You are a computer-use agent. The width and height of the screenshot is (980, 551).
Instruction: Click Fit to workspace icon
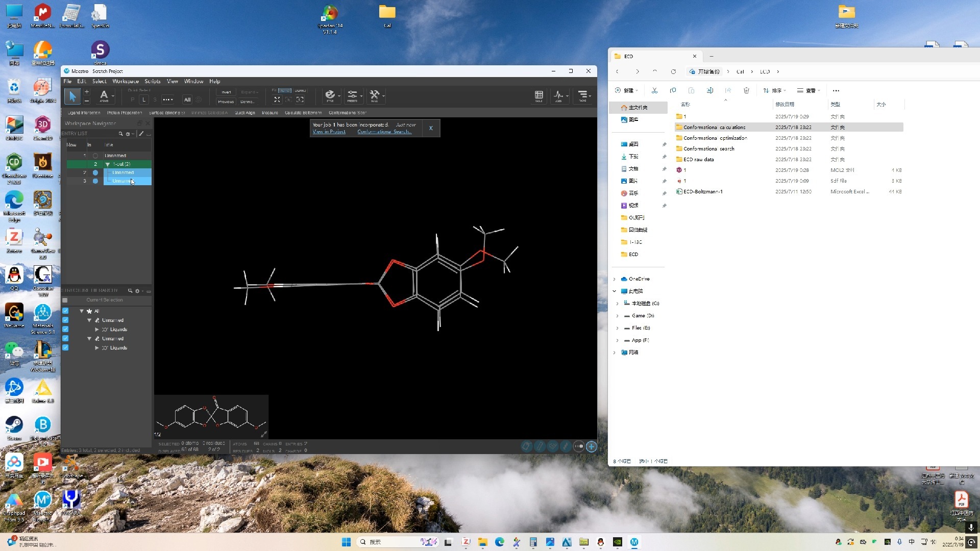(277, 99)
